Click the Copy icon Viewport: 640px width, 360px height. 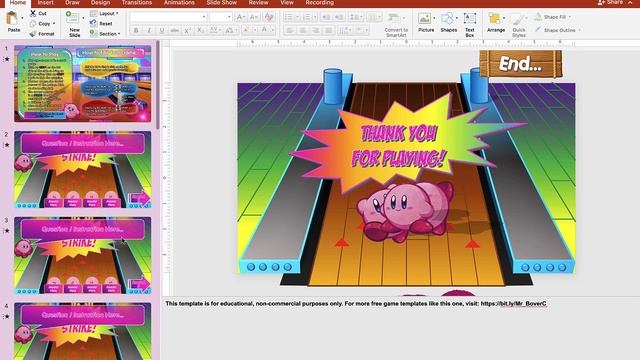tap(33, 24)
